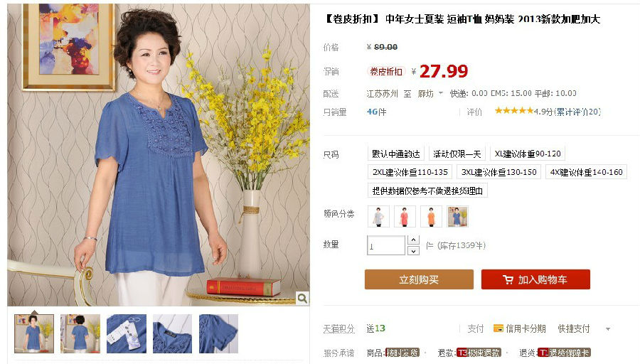Click the 加入购物车 add to cart button

(535, 279)
